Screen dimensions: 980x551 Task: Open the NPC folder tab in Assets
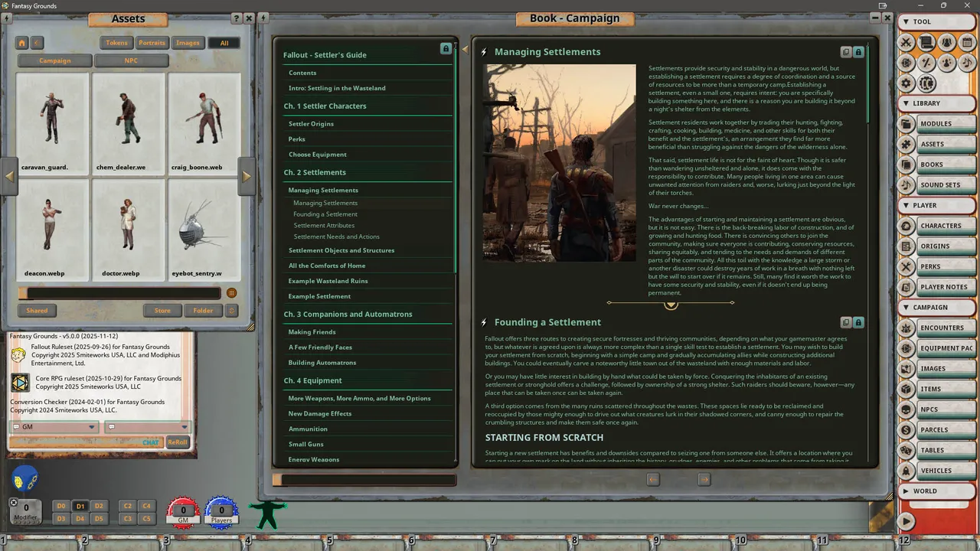[x=132, y=60]
